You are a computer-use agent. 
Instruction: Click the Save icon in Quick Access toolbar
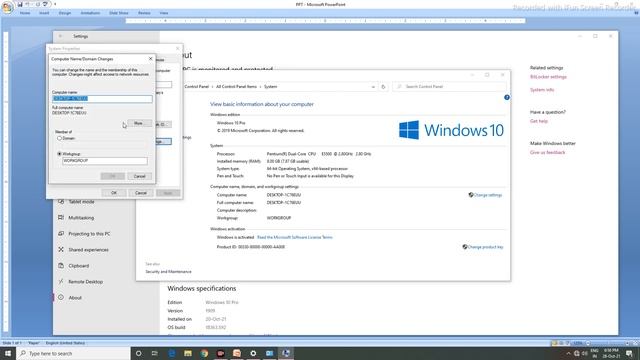tap(20, 4)
